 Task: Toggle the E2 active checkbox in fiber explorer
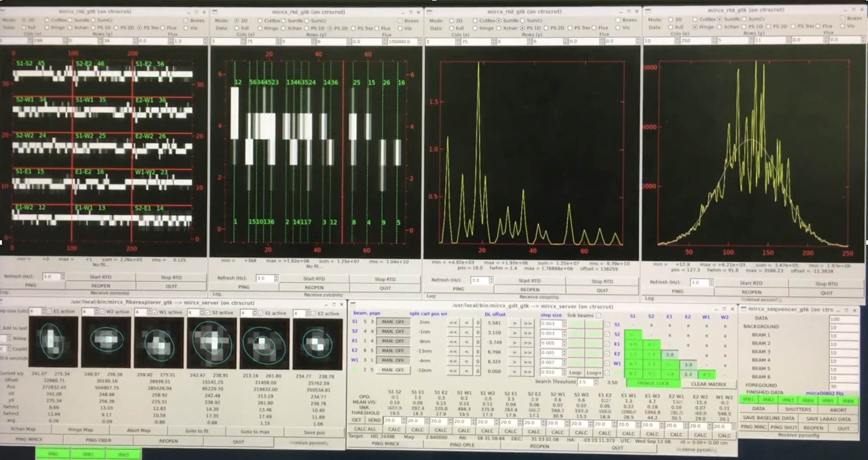313,314
